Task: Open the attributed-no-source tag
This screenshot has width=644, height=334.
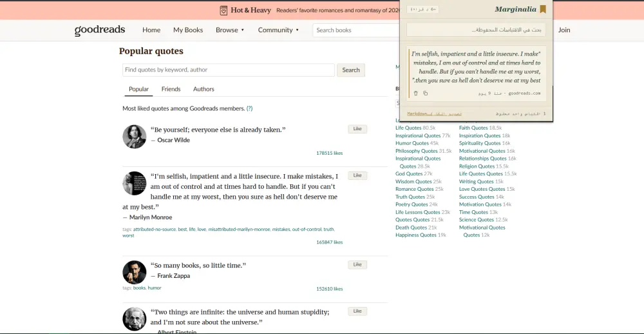Action: coord(155,229)
